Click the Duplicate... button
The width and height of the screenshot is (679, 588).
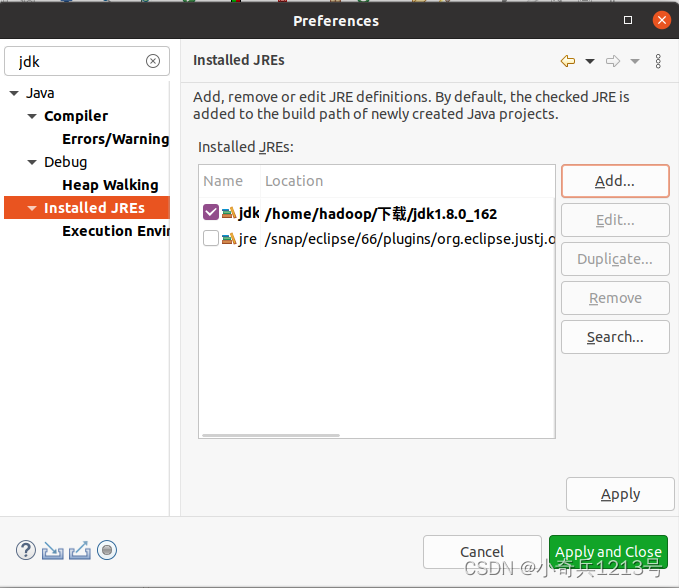[615, 259]
